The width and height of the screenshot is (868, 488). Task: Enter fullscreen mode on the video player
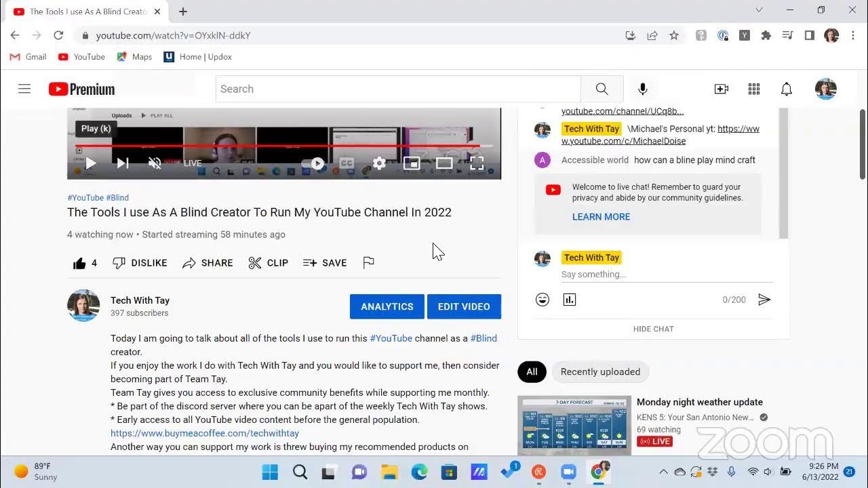tap(477, 163)
